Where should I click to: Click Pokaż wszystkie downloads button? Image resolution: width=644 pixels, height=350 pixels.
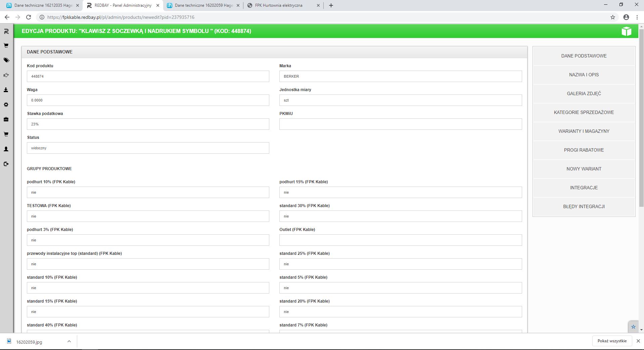tap(612, 341)
